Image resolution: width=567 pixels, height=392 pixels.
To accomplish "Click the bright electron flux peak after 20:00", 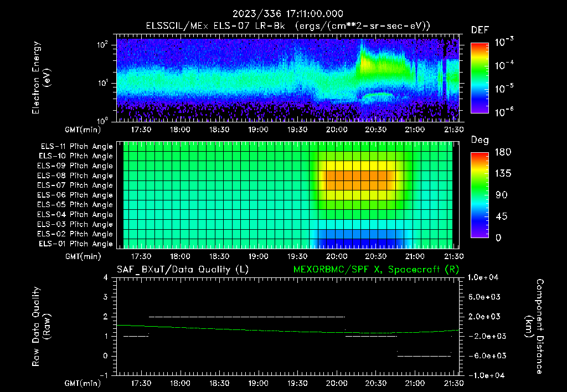I will (x=365, y=64).
